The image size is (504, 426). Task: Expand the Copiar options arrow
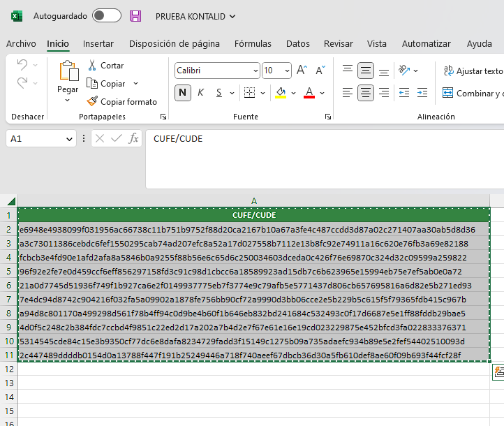(x=135, y=84)
